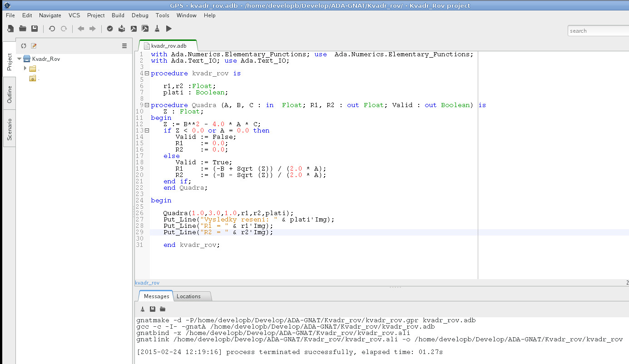Click the edit project properties pencil icon
This screenshot has height=364, width=629.
(x=34, y=46)
